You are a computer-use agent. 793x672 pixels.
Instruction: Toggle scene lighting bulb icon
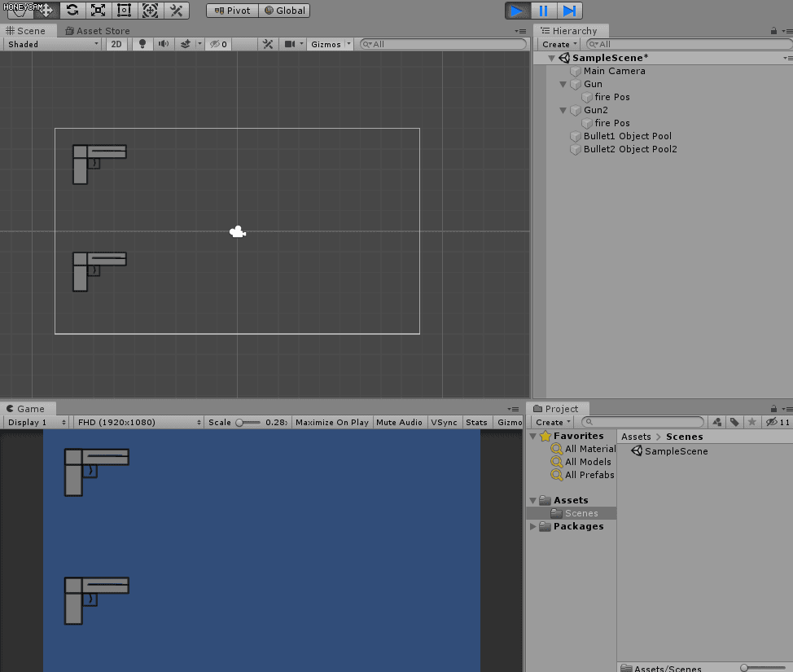(142, 44)
